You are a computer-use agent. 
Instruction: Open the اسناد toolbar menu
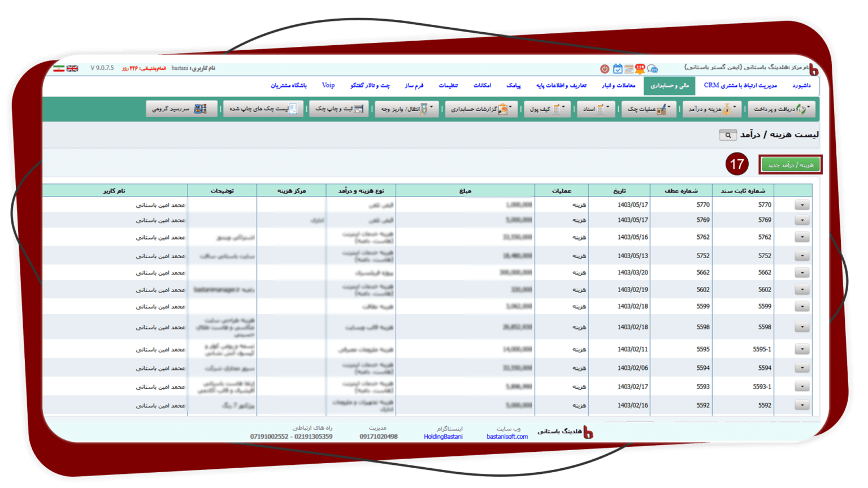(596, 109)
